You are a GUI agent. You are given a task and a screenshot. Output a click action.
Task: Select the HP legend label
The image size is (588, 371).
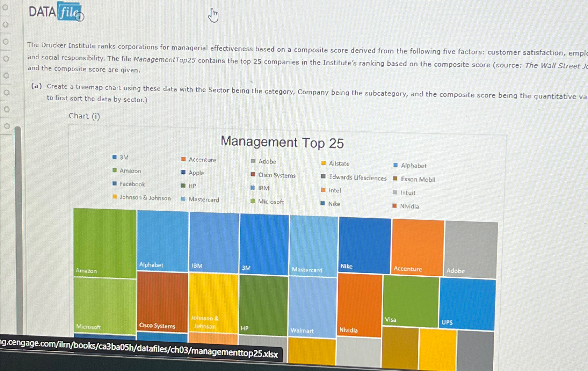(x=192, y=186)
